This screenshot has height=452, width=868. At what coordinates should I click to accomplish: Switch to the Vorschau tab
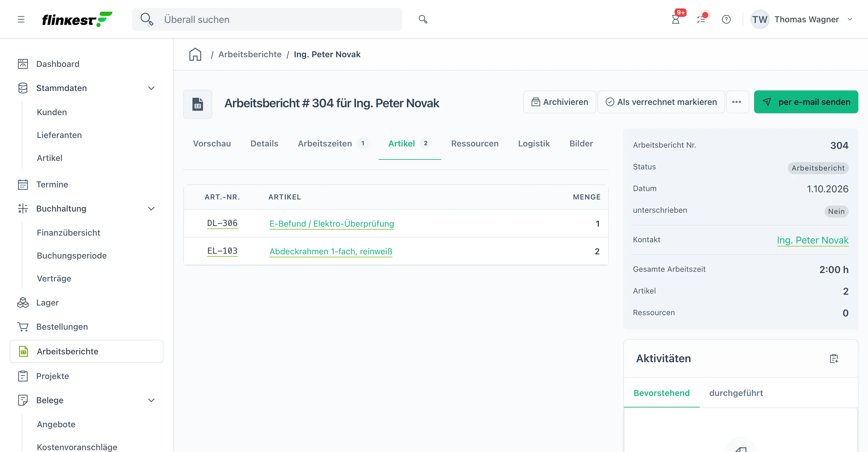212,143
